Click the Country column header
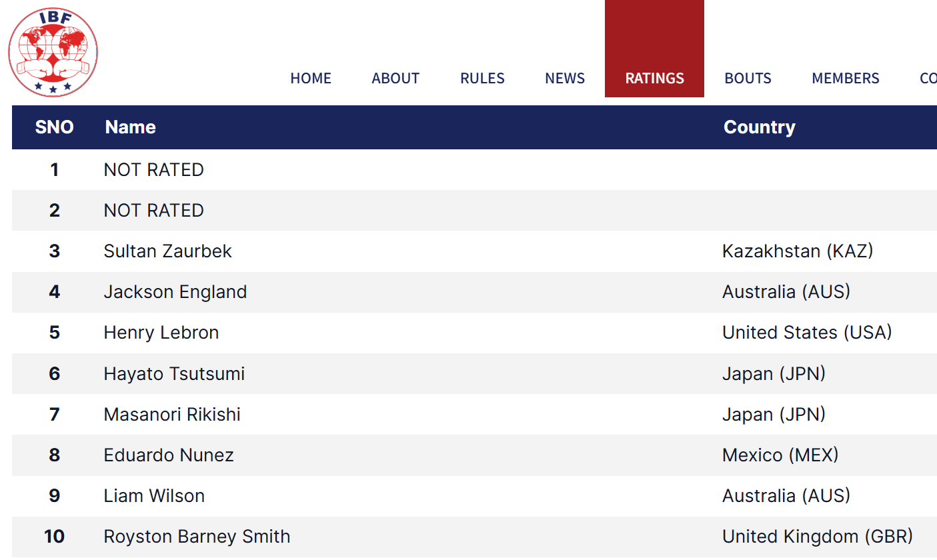Image resolution: width=937 pixels, height=560 pixels. point(760,127)
